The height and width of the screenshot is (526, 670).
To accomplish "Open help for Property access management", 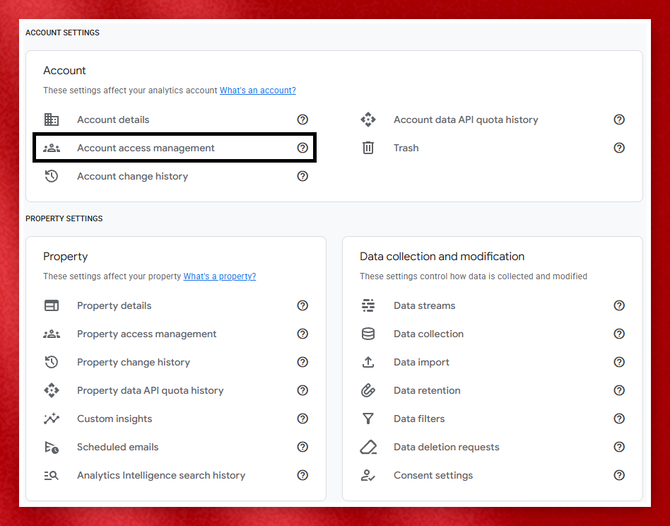I will pyautogui.click(x=303, y=334).
